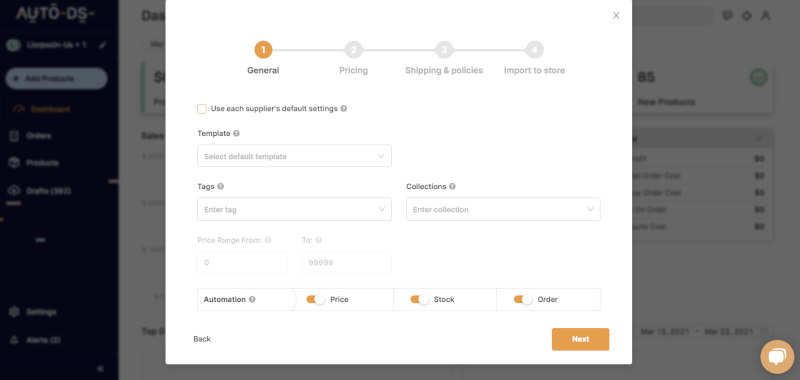
Task: Close the dialog with X icon
Action: [616, 15]
